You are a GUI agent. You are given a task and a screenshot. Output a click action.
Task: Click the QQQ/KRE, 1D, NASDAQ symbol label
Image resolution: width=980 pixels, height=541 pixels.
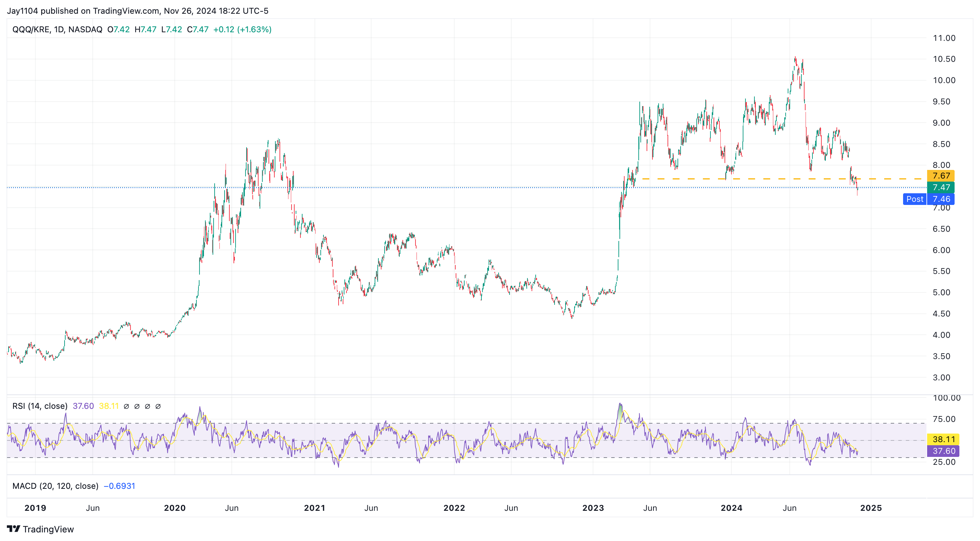point(57,29)
